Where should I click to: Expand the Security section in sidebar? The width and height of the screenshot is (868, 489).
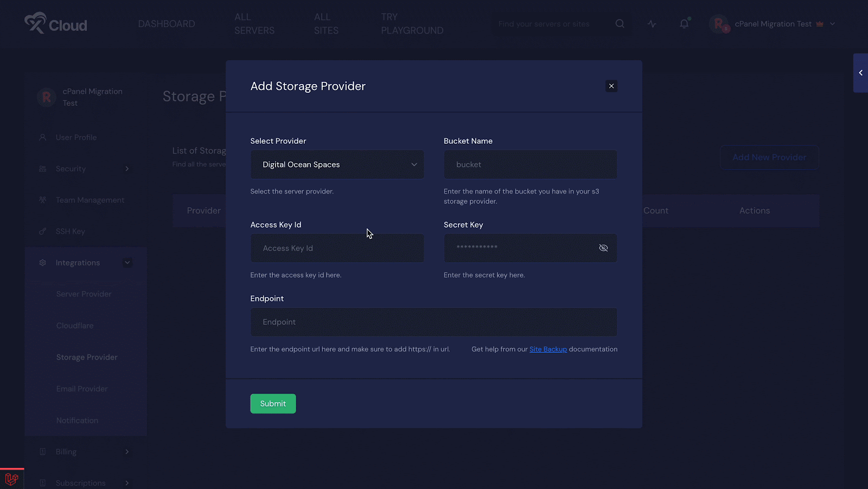pos(127,169)
